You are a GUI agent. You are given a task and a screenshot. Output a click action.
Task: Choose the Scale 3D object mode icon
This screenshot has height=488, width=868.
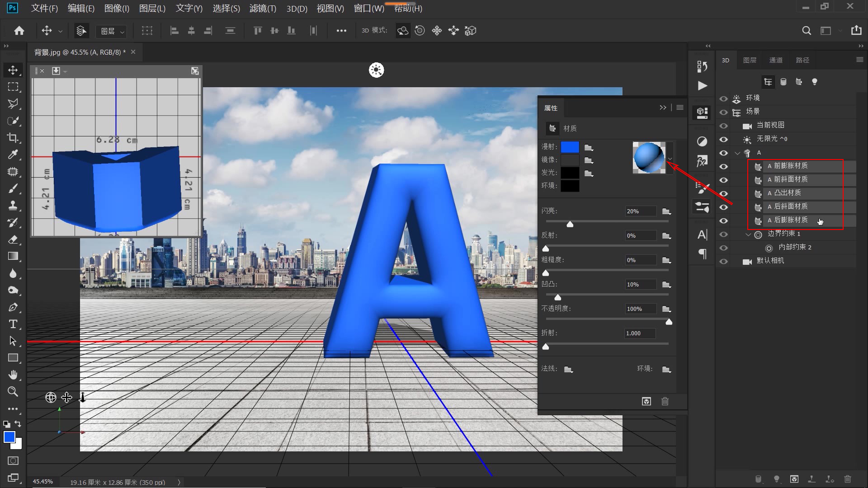pyautogui.click(x=471, y=30)
